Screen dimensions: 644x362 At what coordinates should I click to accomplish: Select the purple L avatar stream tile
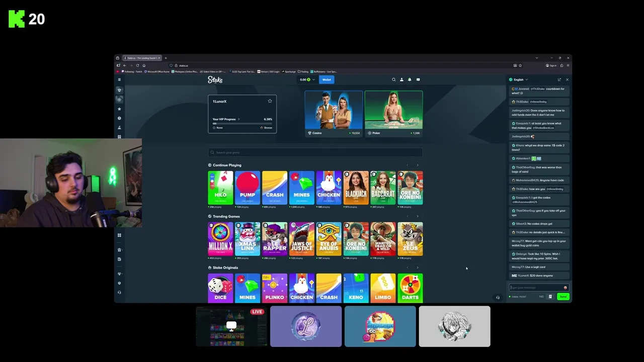click(x=306, y=326)
